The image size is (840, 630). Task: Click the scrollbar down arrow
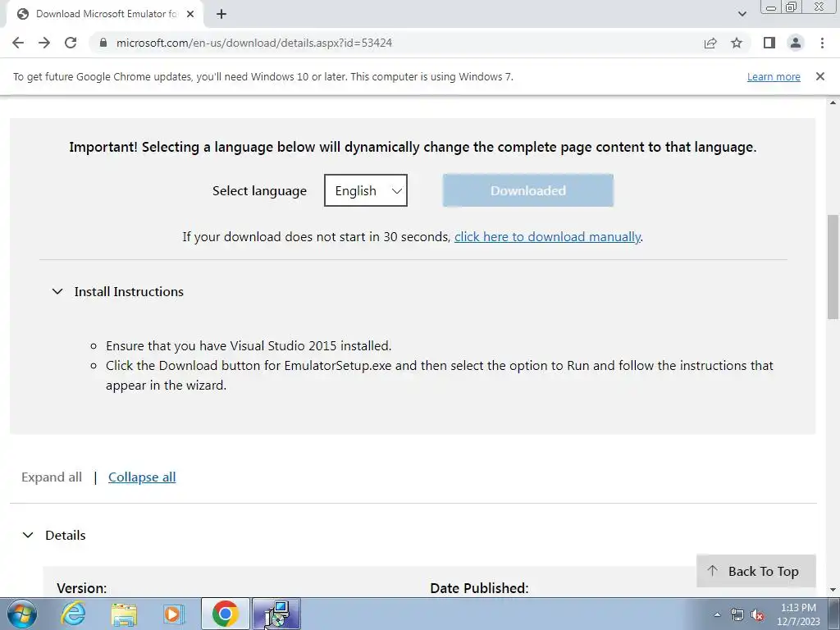833,590
